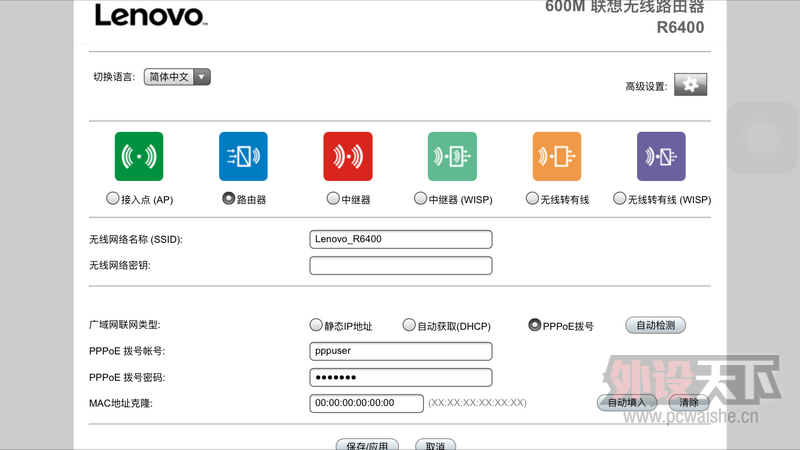Select the 接入点 (AP) radio button
800x450 pixels.
pyautogui.click(x=112, y=198)
